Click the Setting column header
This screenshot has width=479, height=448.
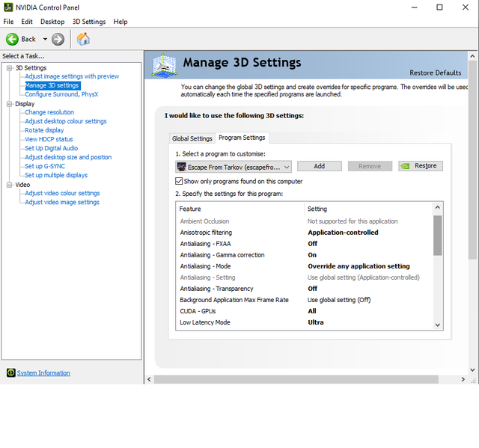[x=368, y=209]
